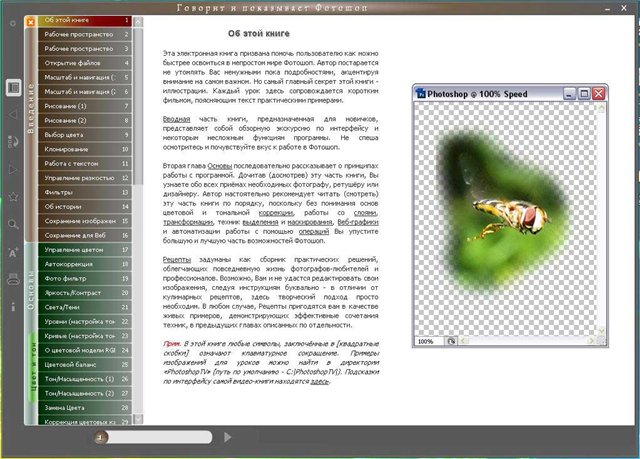The width and height of the screenshot is (640, 459).
Task: Open settings via the gear icon
Action: [13, 23]
